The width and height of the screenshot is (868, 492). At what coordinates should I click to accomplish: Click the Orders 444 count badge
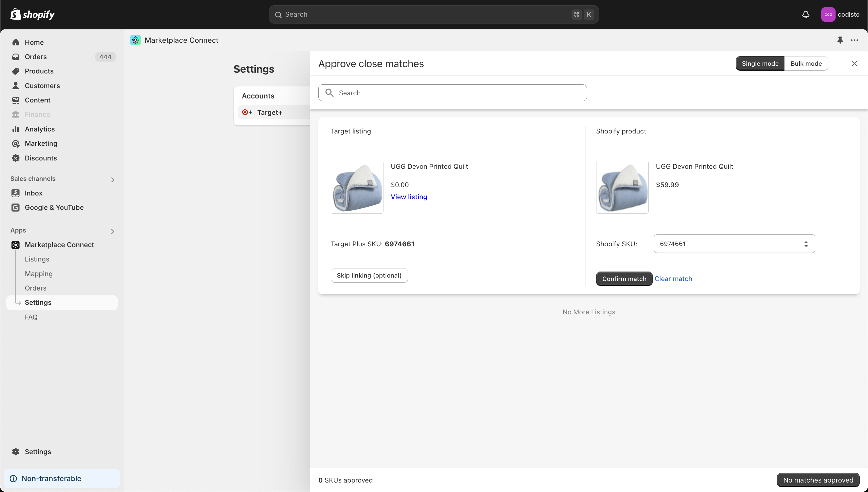pos(105,57)
